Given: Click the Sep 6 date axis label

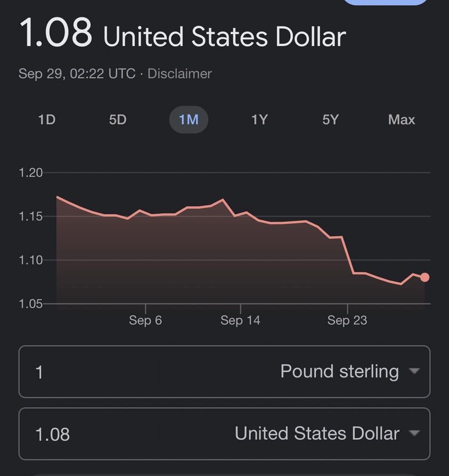Looking at the screenshot, I should pos(145,320).
